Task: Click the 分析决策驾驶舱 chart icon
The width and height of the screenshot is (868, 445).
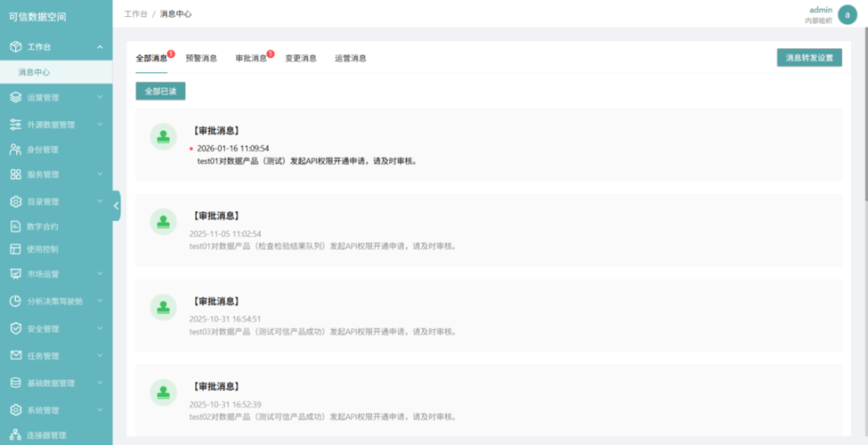Action: click(15, 301)
